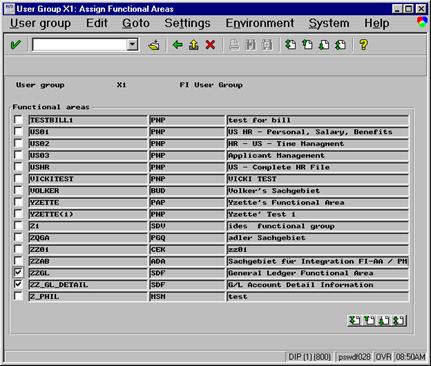
Task: Click inside the command input field
Action: coord(79,45)
